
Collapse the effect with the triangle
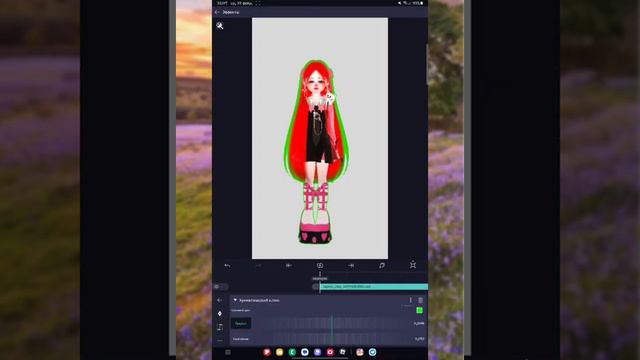[x=235, y=300]
